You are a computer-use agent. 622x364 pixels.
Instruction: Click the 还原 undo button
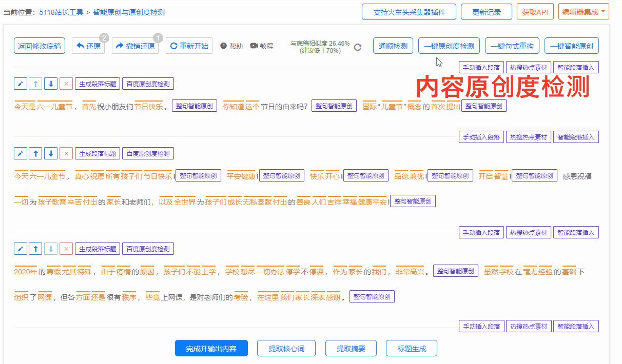(x=89, y=46)
